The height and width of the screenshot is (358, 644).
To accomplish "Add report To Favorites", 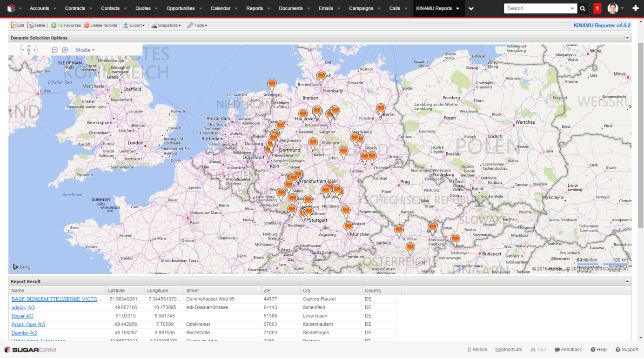I will [x=66, y=26].
